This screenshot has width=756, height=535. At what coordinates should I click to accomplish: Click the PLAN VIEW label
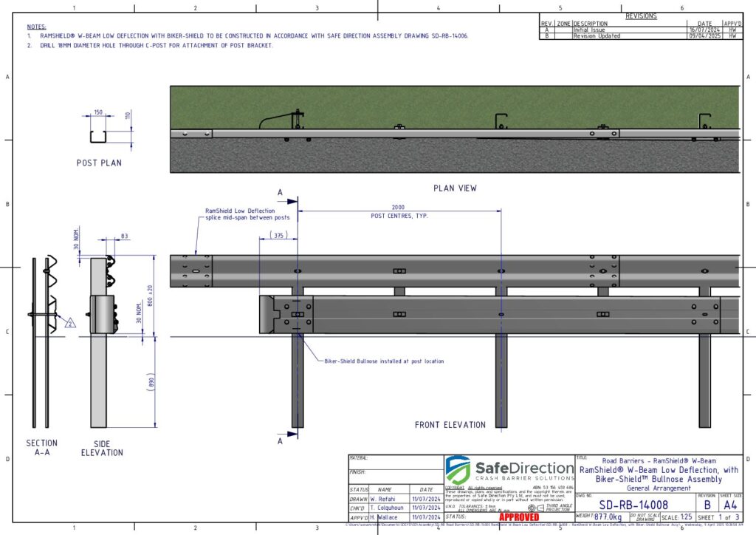(x=454, y=188)
